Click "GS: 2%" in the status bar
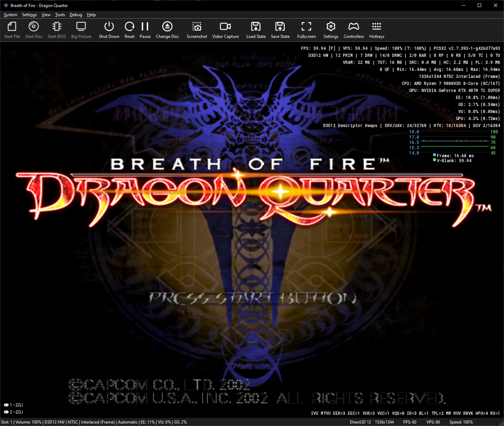 [x=180, y=422]
